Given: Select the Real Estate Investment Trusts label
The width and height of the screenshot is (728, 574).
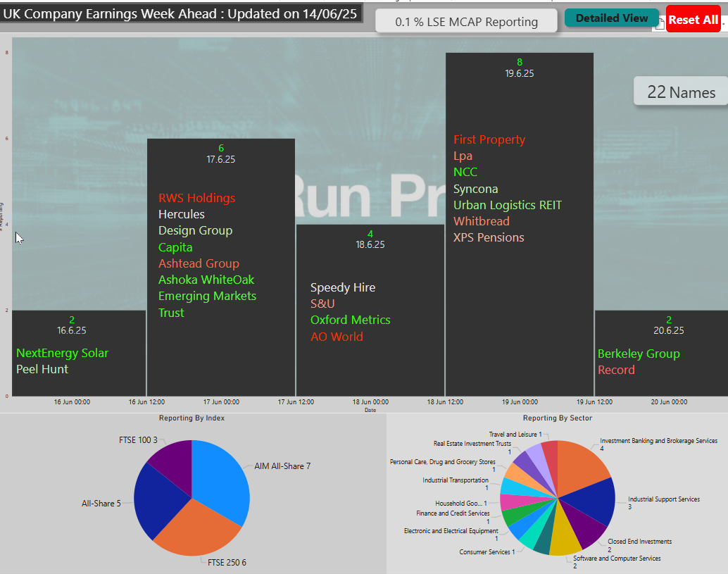Looking at the screenshot, I should tap(472, 447).
